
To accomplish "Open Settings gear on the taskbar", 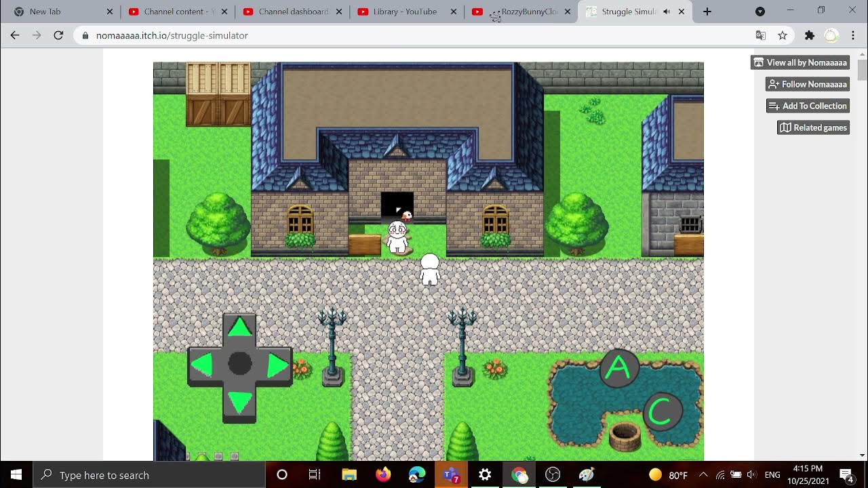I will pos(485,474).
